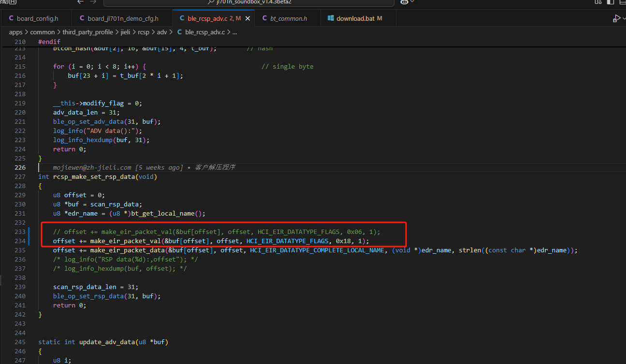Open the apps breadcrumb segment
The height and width of the screenshot is (364, 626).
pyautogui.click(x=15, y=32)
